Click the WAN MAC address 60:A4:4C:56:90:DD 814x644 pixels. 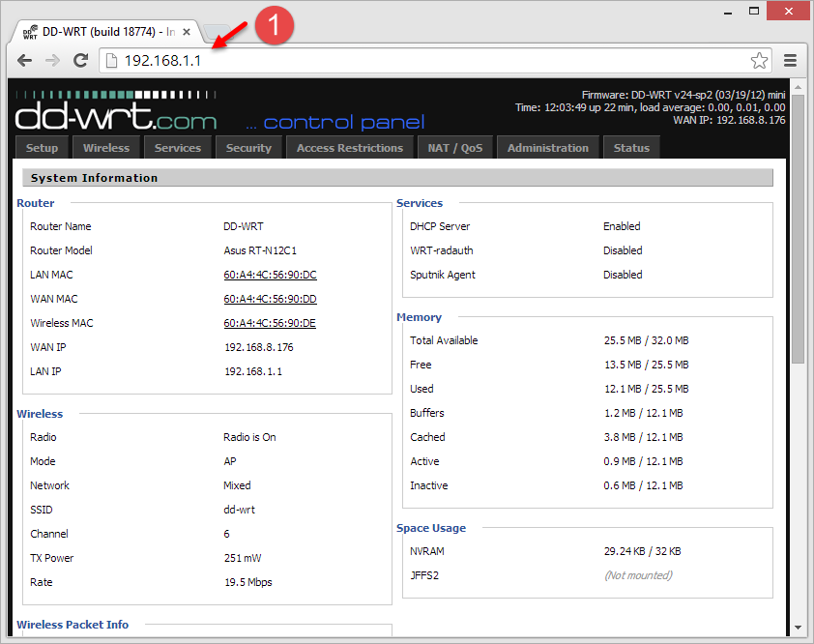pos(270,299)
